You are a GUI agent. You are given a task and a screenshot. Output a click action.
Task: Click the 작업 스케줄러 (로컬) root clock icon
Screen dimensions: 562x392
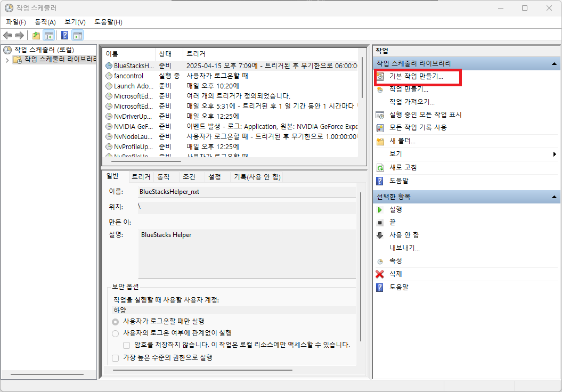pyautogui.click(x=7, y=50)
